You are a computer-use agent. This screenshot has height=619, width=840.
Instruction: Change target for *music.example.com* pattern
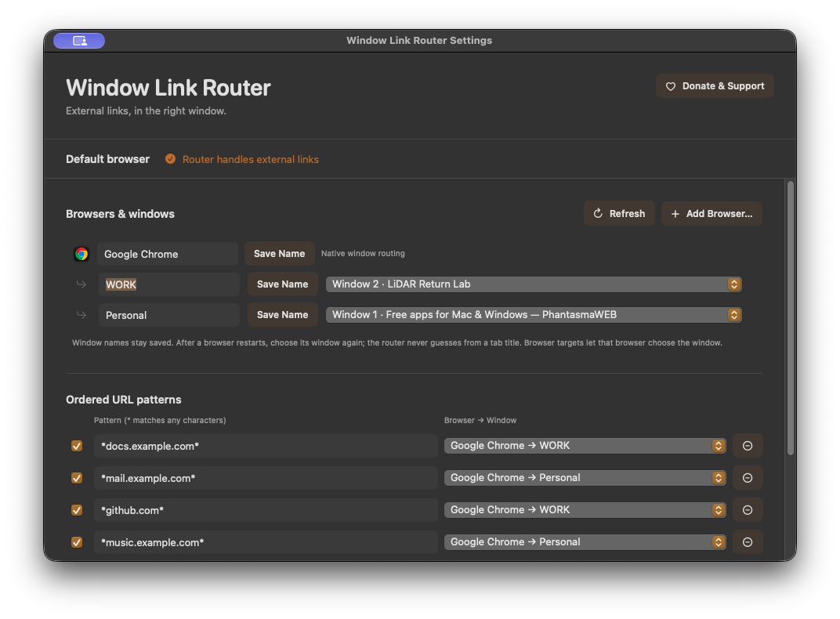[585, 542]
